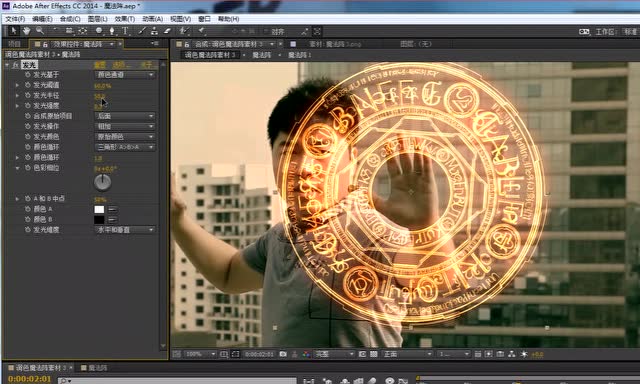
Task: Click the timeline current time 0:00:02:01
Action: click(29, 379)
